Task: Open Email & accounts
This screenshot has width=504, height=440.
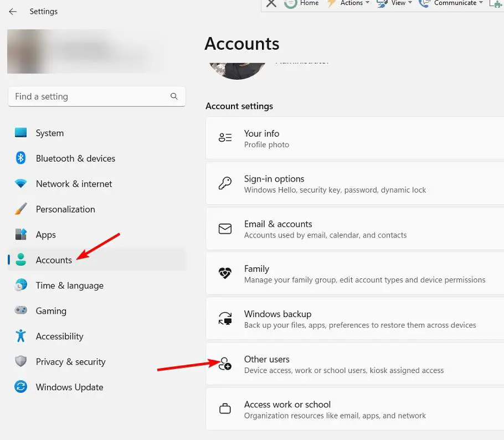Action: 355,229
